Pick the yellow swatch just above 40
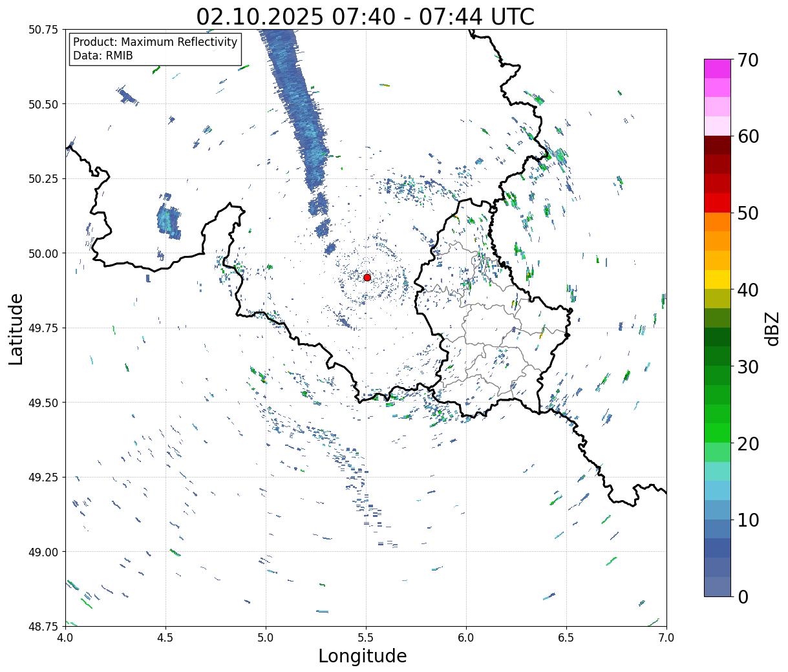Image resolution: width=788 pixels, height=672 pixels. [x=718, y=279]
